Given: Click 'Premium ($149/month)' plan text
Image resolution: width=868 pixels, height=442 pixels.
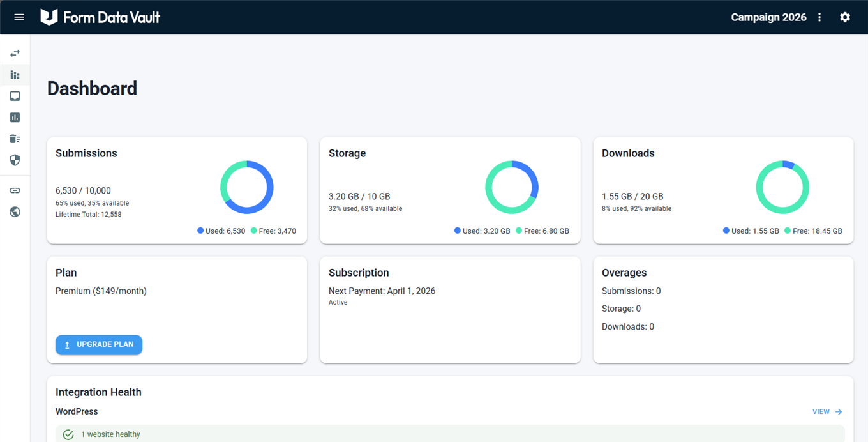Looking at the screenshot, I should [101, 291].
